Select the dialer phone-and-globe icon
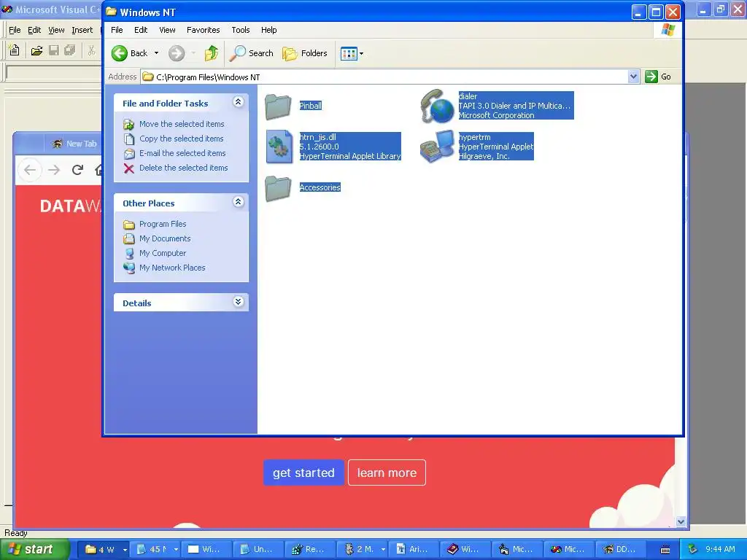The width and height of the screenshot is (747, 560). 437,106
